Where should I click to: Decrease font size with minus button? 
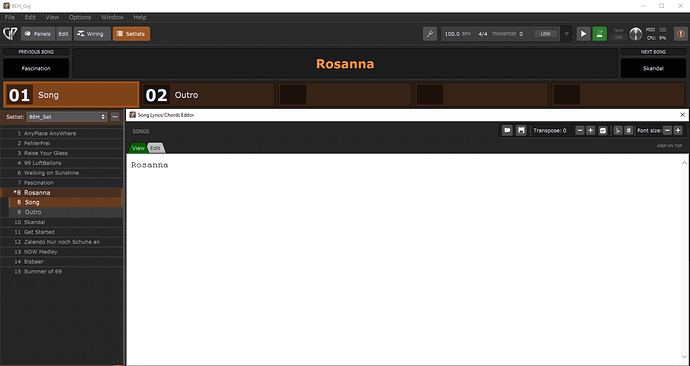668,131
